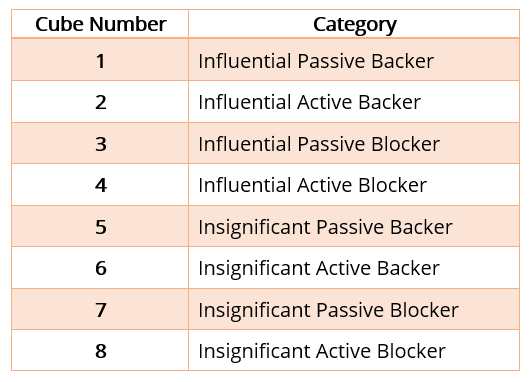
Task: Click the Insignificant Passive Blocker cell
Action: coord(354,309)
